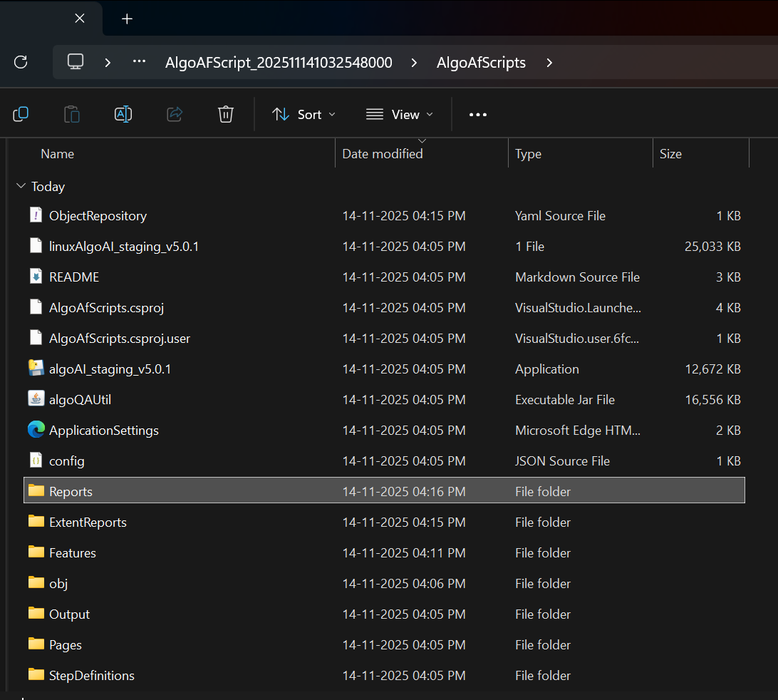Open a new tab with plus button

pos(127,19)
